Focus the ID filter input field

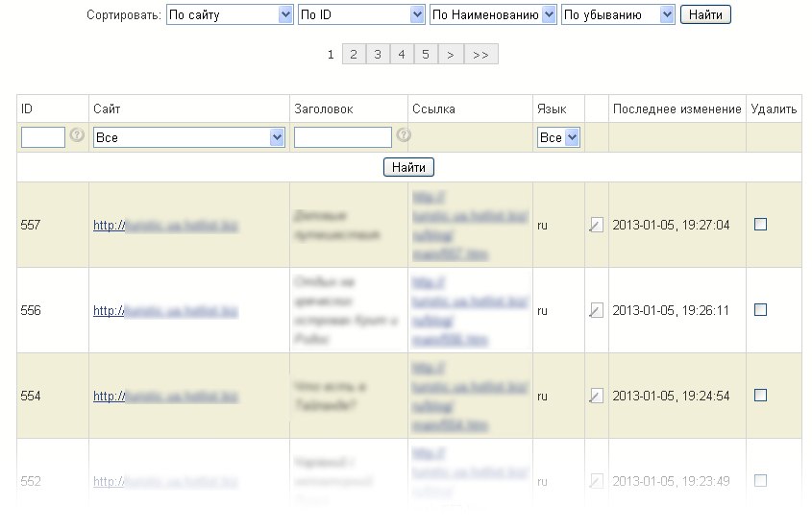pyautogui.click(x=42, y=138)
